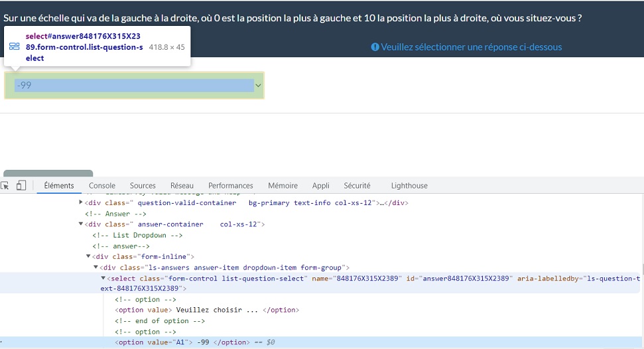Viewport: 644px width, 349px height.
Task: Switch to the Console tab
Action: [102, 186]
